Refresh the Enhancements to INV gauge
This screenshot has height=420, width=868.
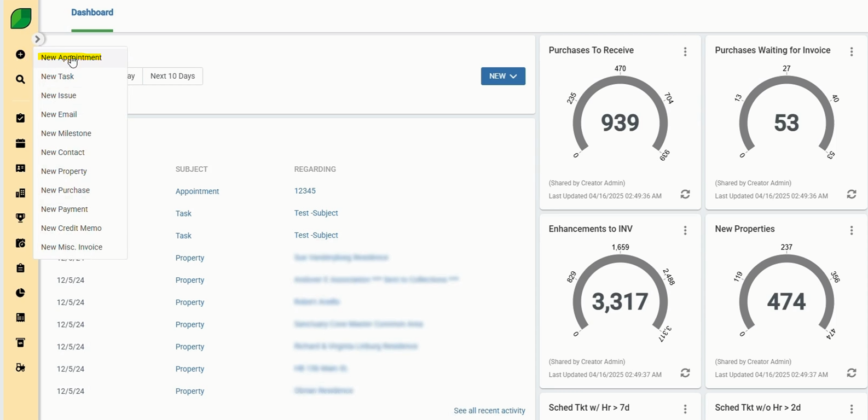pyautogui.click(x=685, y=373)
